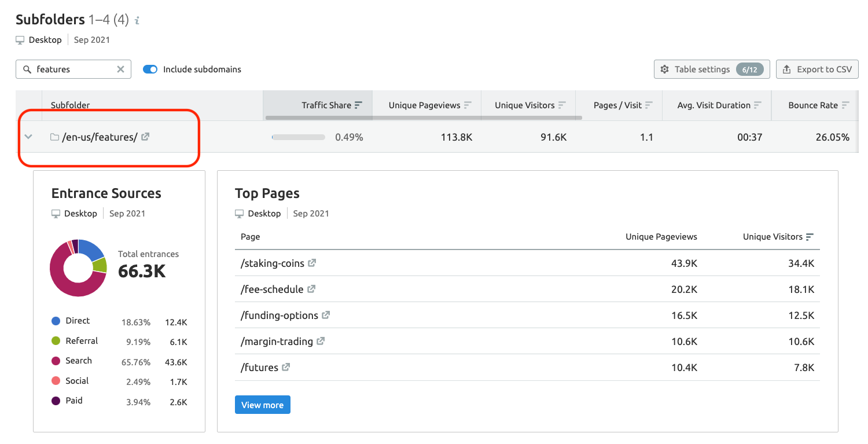Toggle Include subdomains switch
Image resolution: width=868 pixels, height=444 pixels.
[150, 69]
